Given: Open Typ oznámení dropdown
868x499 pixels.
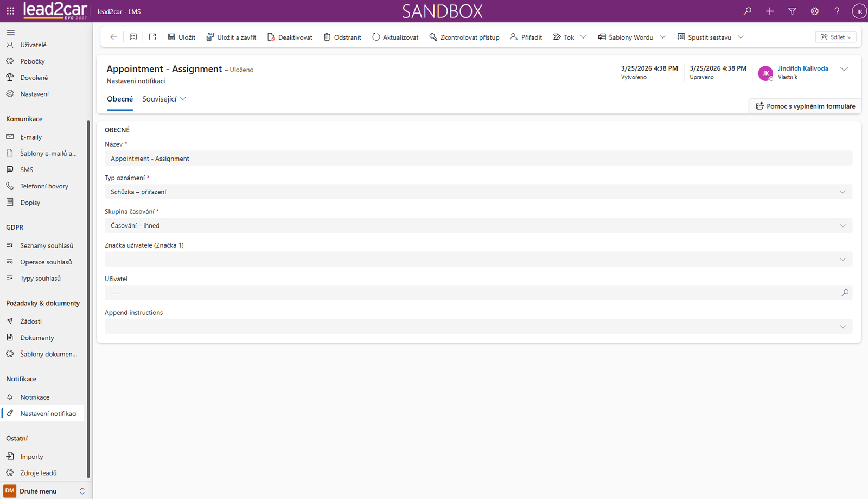Looking at the screenshot, I should (478, 192).
